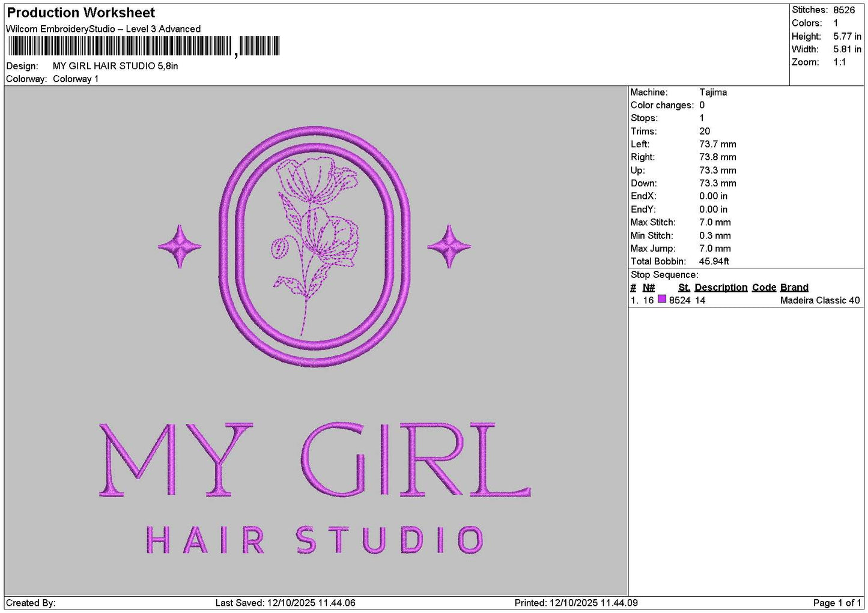Click the Color changes value 0

click(702, 105)
